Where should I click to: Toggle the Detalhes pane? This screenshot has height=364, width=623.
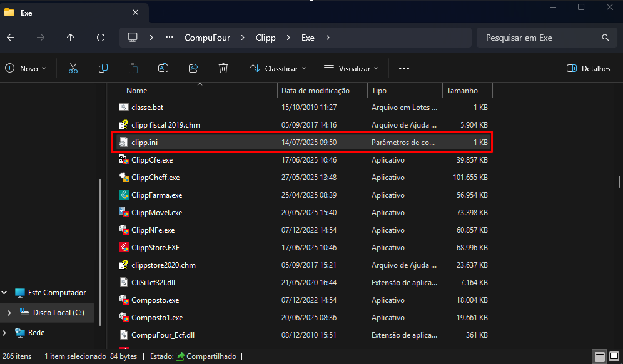point(588,68)
